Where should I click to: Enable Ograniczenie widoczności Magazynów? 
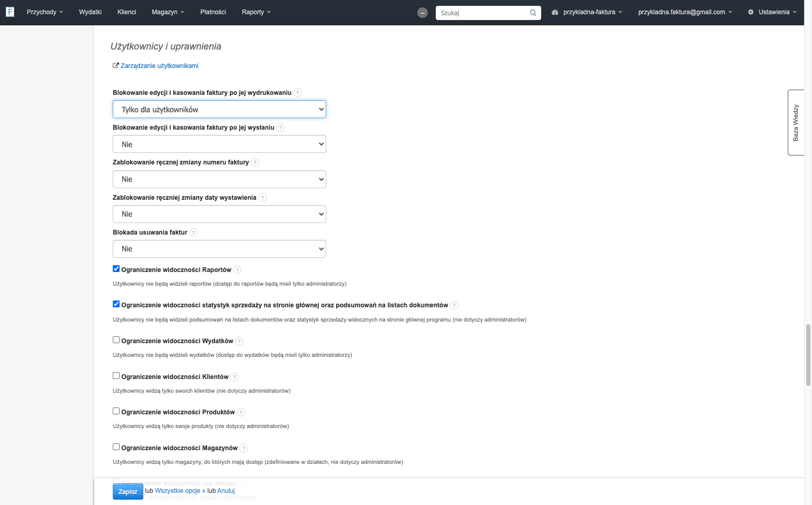tap(116, 447)
